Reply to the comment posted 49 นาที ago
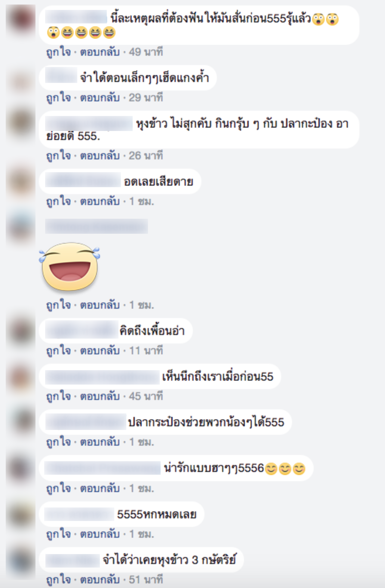Viewport: 385px width, 588px height. (100, 52)
